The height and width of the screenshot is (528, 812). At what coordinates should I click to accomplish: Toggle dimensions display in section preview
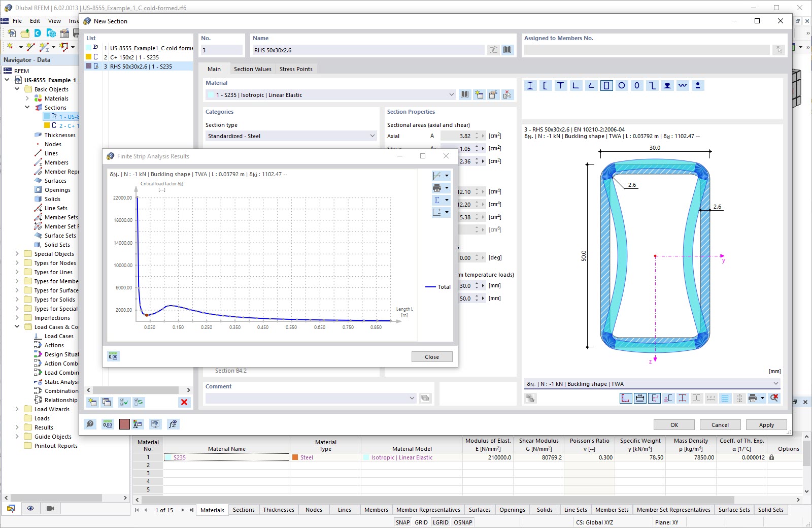tap(640, 398)
